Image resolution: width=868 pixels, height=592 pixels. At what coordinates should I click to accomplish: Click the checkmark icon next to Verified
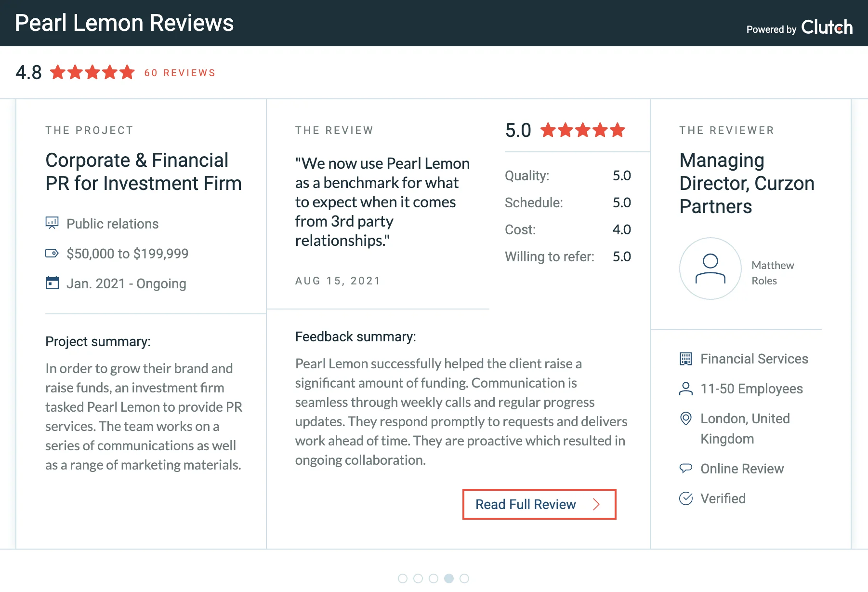(686, 498)
